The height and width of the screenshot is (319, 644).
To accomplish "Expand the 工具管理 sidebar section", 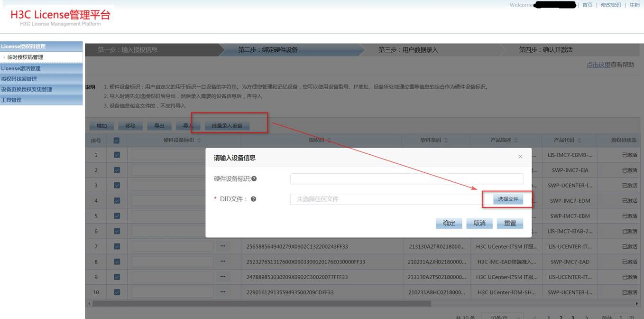I will 41,100.
